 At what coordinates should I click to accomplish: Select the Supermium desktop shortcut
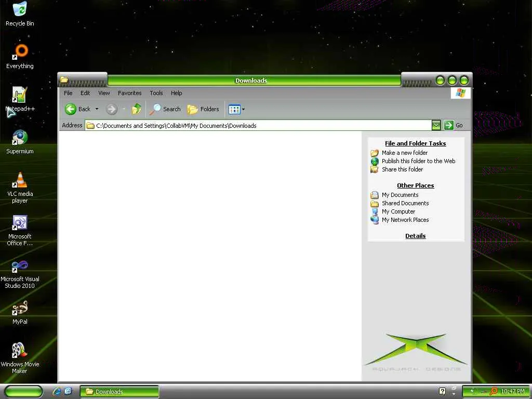(20, 142)
